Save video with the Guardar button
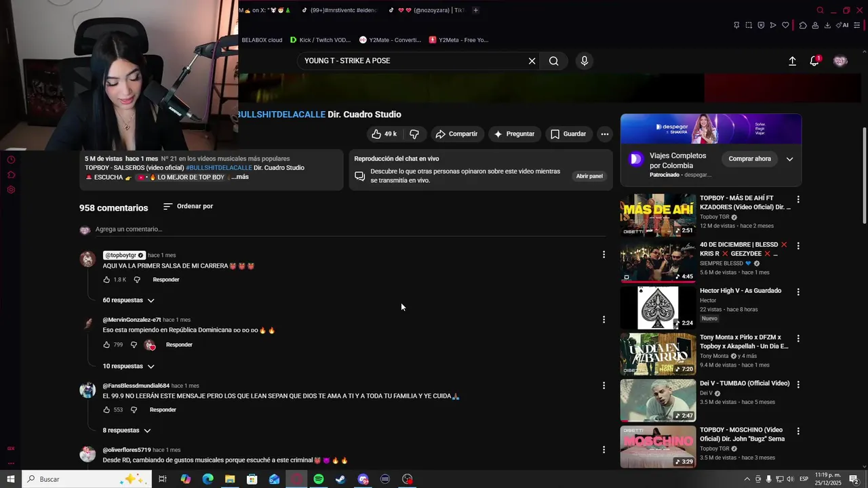This screenshot has width=868, height=488. tap(568, 134)
